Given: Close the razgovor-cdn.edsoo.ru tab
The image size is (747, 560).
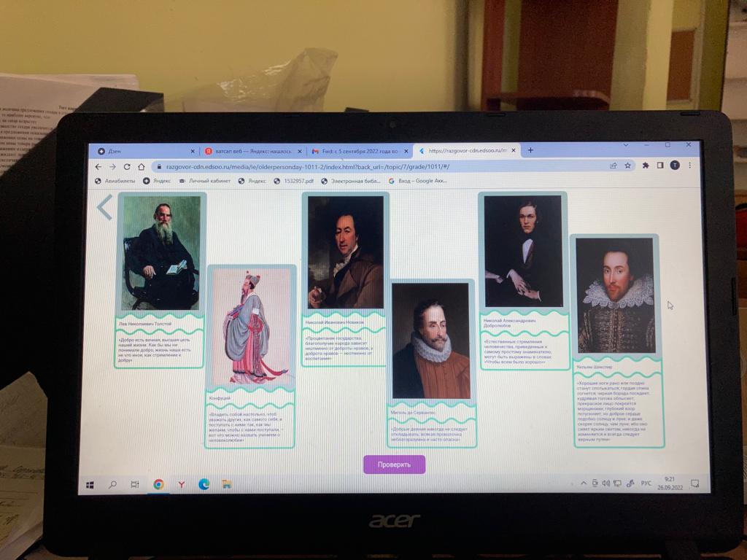Looking at the screenshot, I should coord(513,150).
